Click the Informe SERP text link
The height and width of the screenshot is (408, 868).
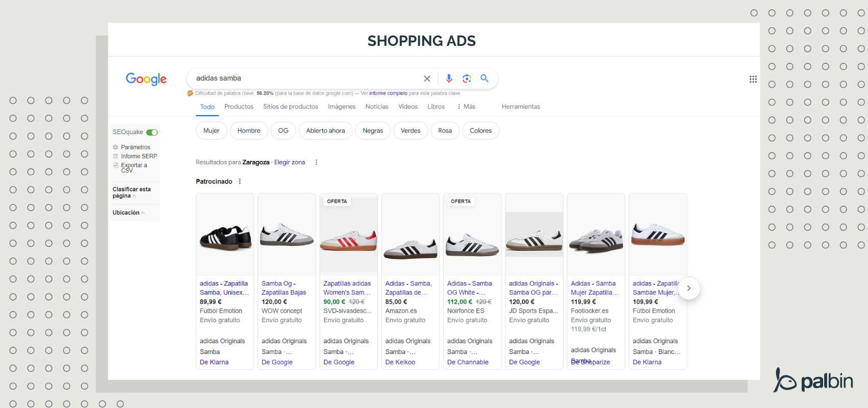pos(139,156)
